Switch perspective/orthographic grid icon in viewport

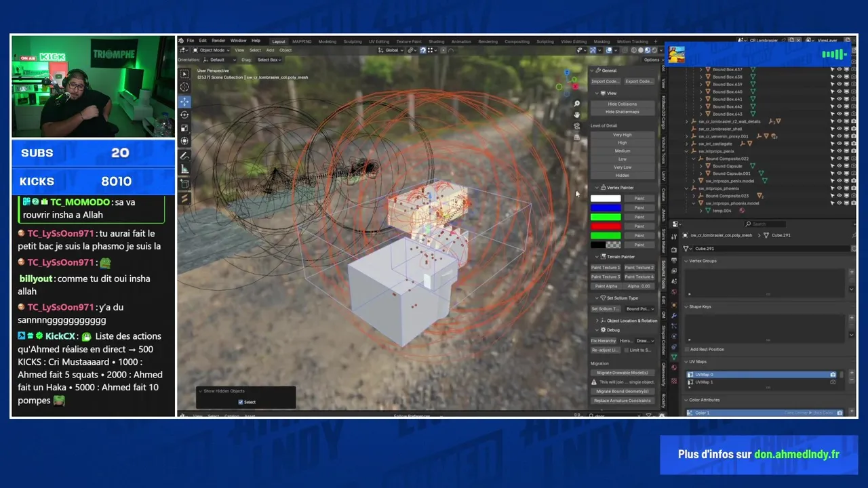coord(577,137)
